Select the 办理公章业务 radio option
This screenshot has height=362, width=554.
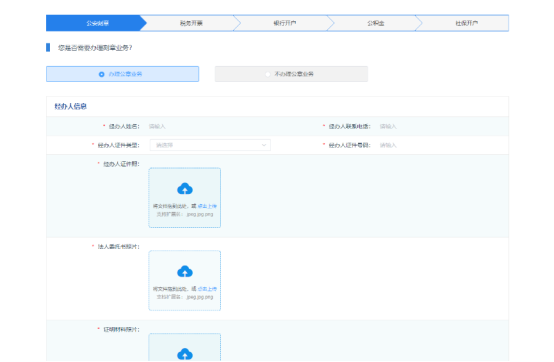122,74
